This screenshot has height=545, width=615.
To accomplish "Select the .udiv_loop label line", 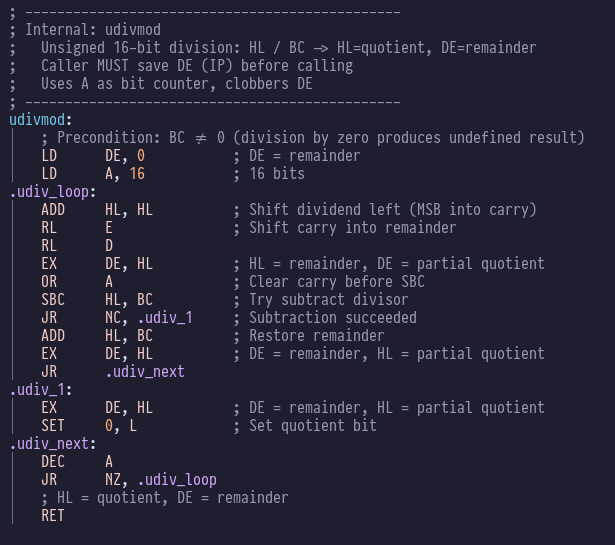I will (53, 192).
